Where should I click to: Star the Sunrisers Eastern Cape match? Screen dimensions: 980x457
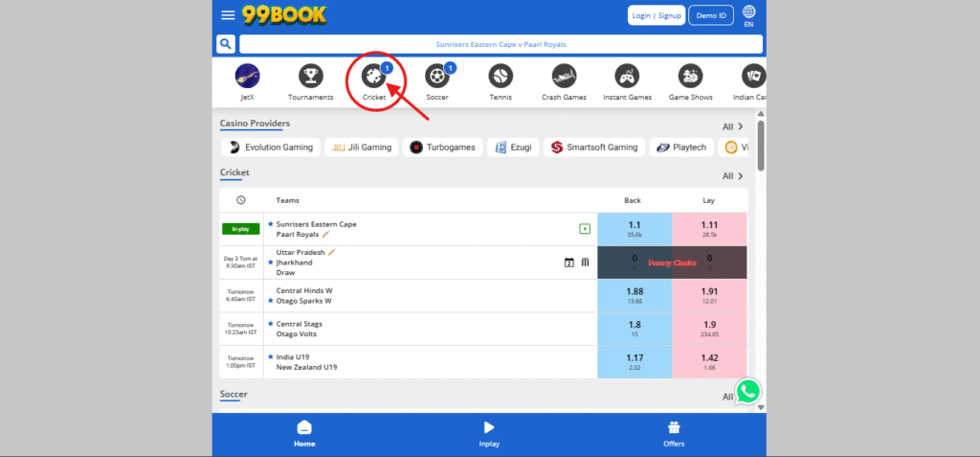(x=271, y=223)
